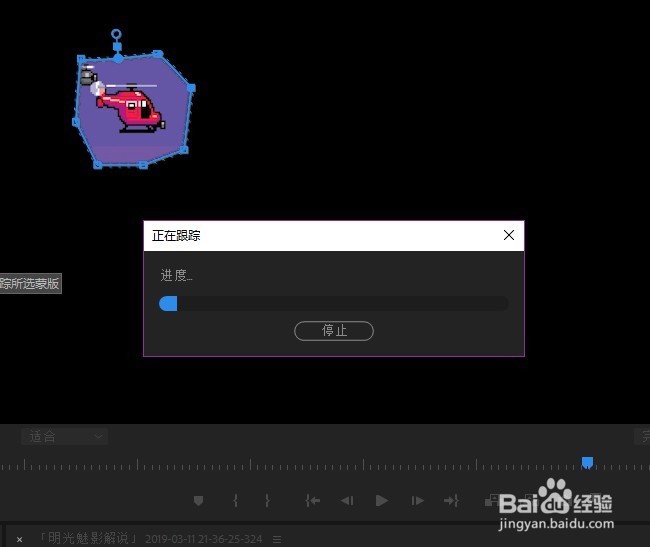Screen dimensions: 650x547
Task: Open the sequence panel menu icon
Action: 277,539
